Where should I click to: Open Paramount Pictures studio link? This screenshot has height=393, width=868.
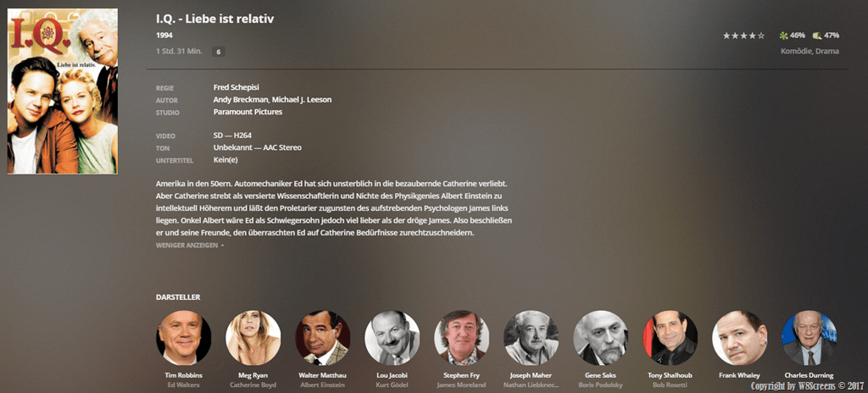coord(248,112)
